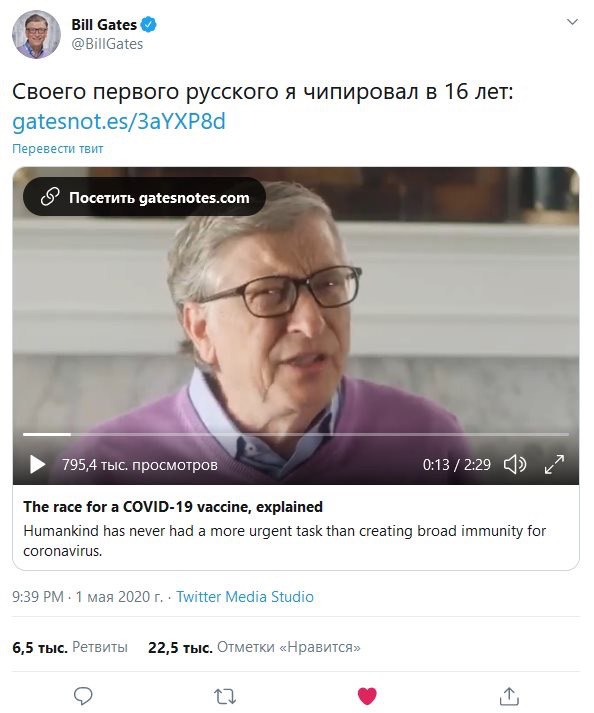This screenshot has width=594, height=713.
Task: Click the blue verified badge
Action: pos(149,25)
